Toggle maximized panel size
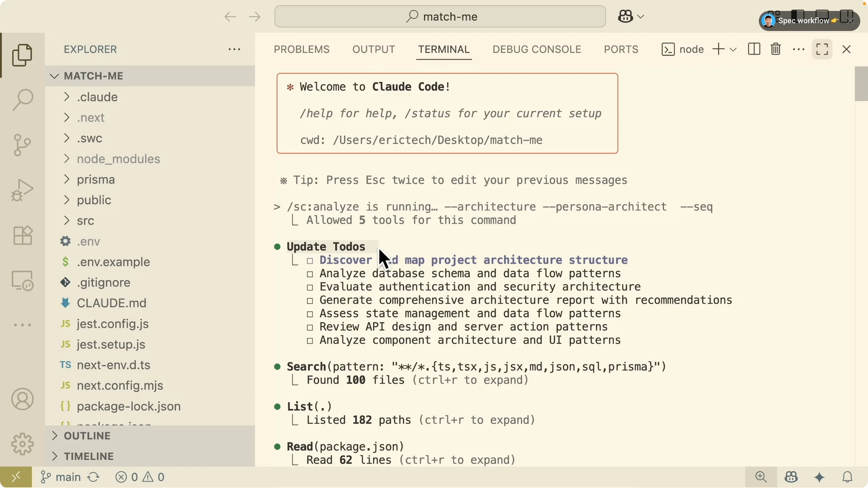Image resolution: width=868 pixels, height=488 pixels. pyautogui.click(x=822, y=49)
